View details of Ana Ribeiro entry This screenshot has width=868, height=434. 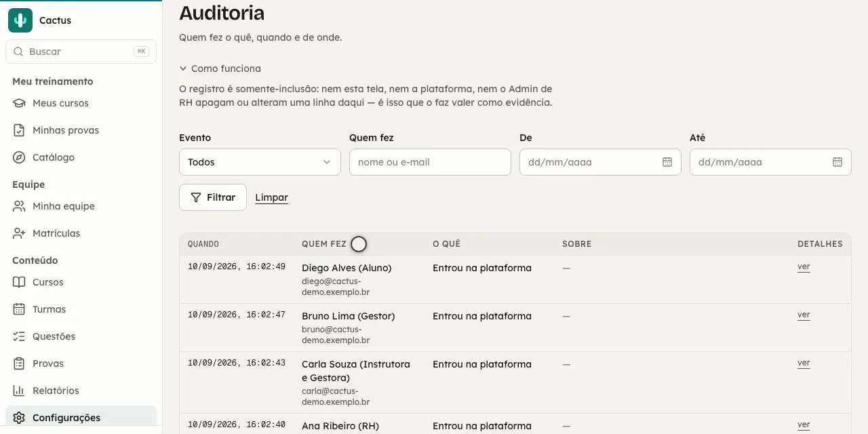click(x=804, y=425)
